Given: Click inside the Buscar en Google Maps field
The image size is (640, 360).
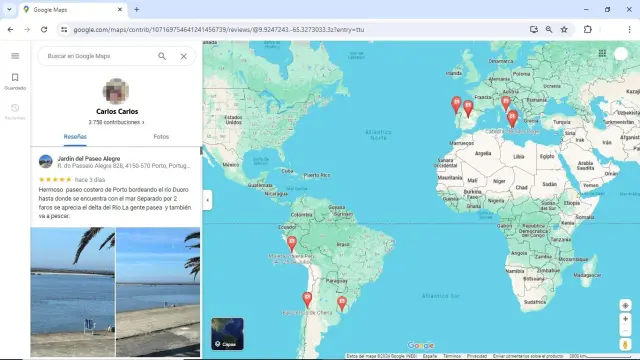Looking at the screenshot, I should coord(98,56).
